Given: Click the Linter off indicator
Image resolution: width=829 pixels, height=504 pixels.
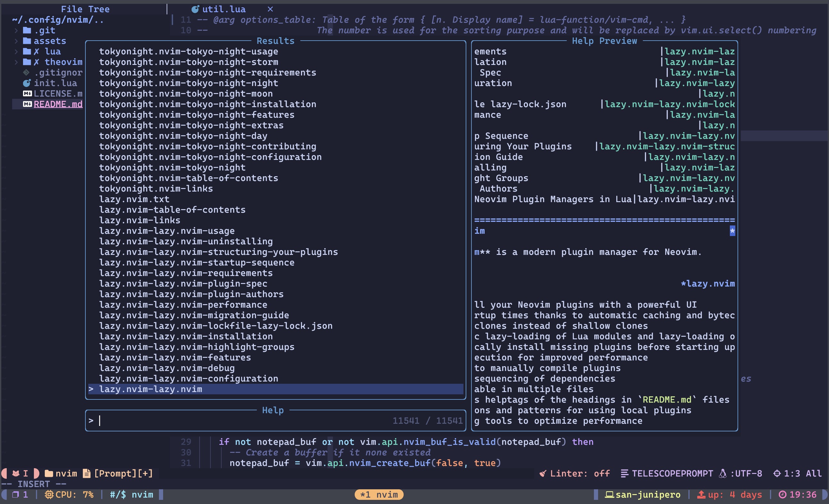Looking at the screenshot, I should pyautogui.click(x=580, y=473).
